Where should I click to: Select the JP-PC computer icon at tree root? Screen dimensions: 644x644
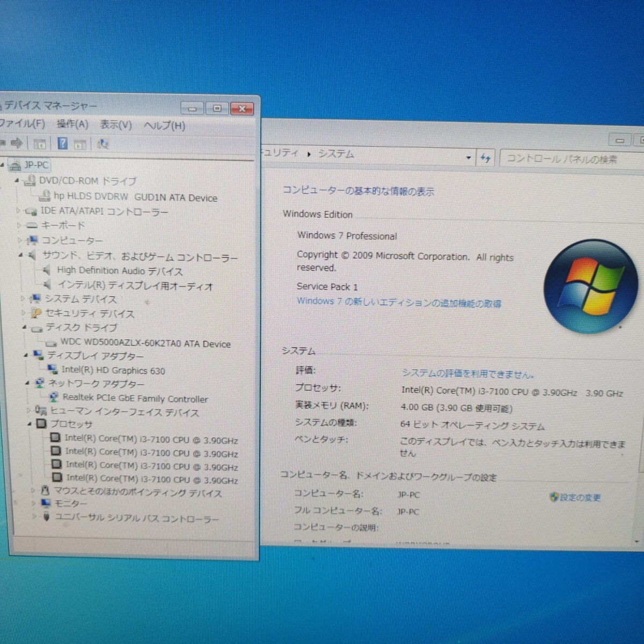pos(16,165)
